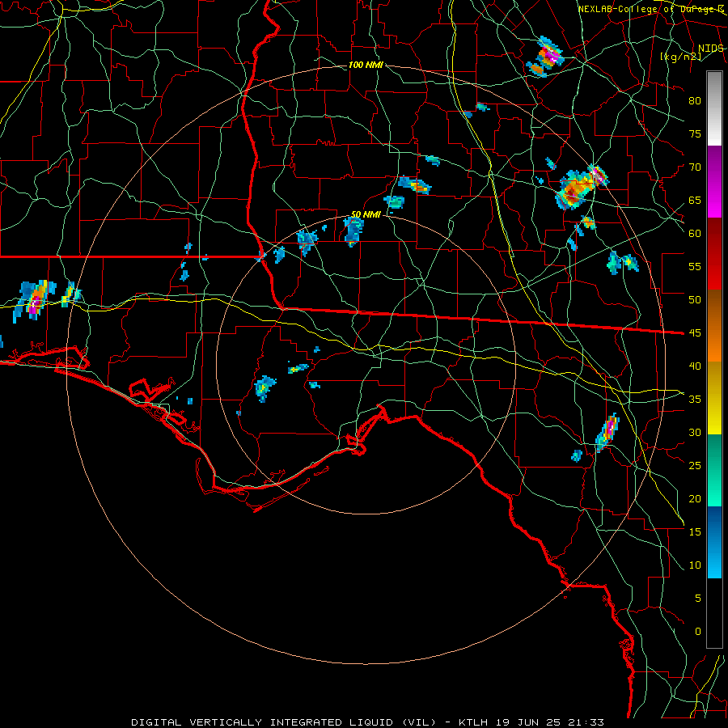The height and width of the screenshot is (728, 728).
Task: Click the magenta segment of the color scale
Action: [x=714, y=181]
